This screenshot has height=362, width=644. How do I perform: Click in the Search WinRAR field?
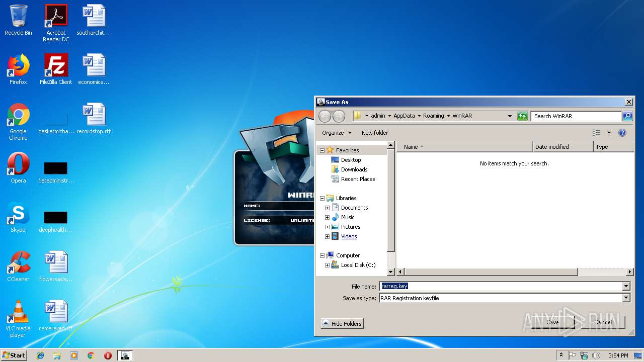click(x=576, y=116)
